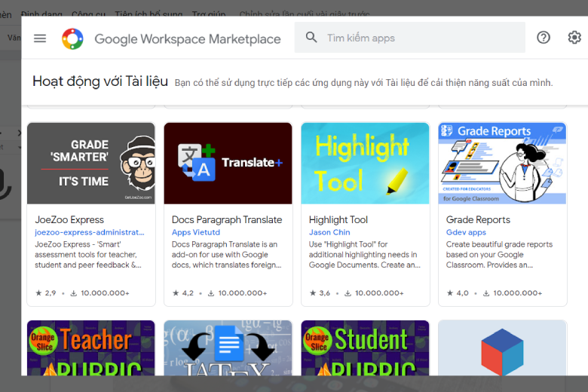Open the 'Tiện ích bổ sung' Docs menu
Screen dimensions: 588x392
pyautogui.click(x=149, y=14)
